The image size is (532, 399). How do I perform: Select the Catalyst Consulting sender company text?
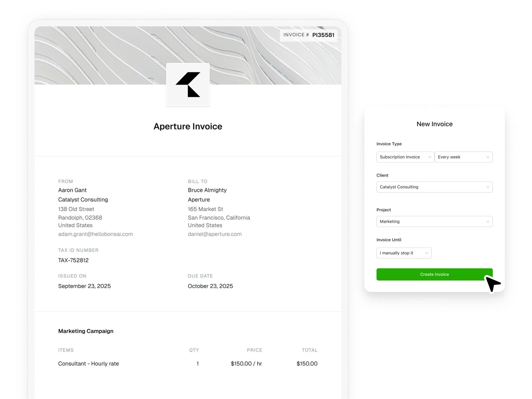[x=83, y=200]
